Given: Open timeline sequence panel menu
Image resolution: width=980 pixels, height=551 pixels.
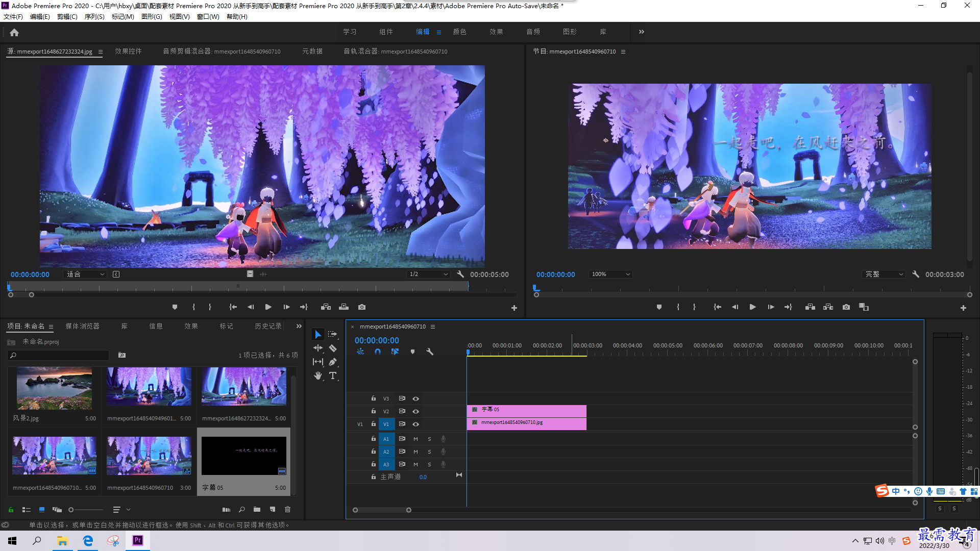Looking at the screenshot, I should [433, 327].
